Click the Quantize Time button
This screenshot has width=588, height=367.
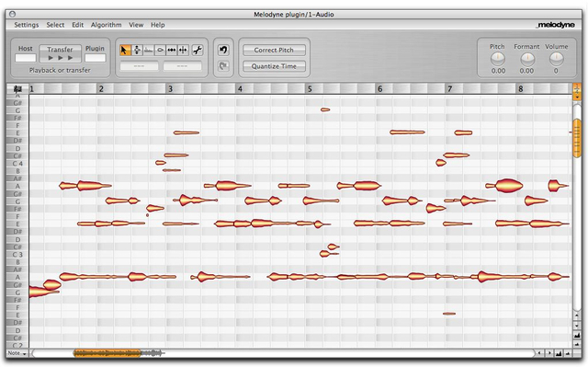click(274, 66)
